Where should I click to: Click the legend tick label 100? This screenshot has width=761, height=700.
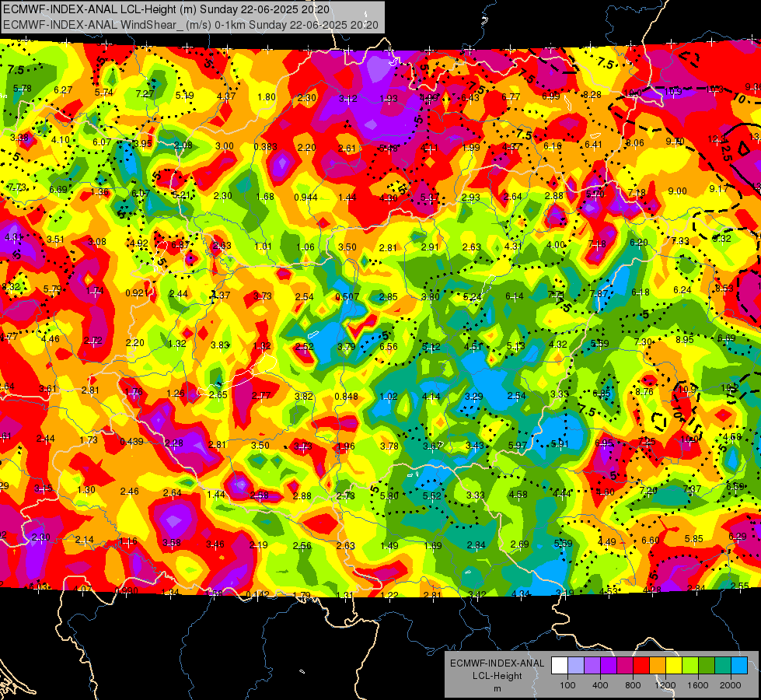tap(567, 685)
